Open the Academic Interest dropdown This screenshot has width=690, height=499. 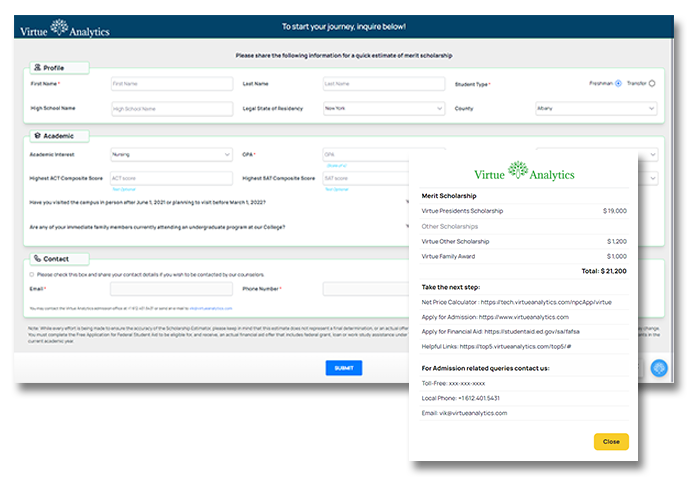171,155
